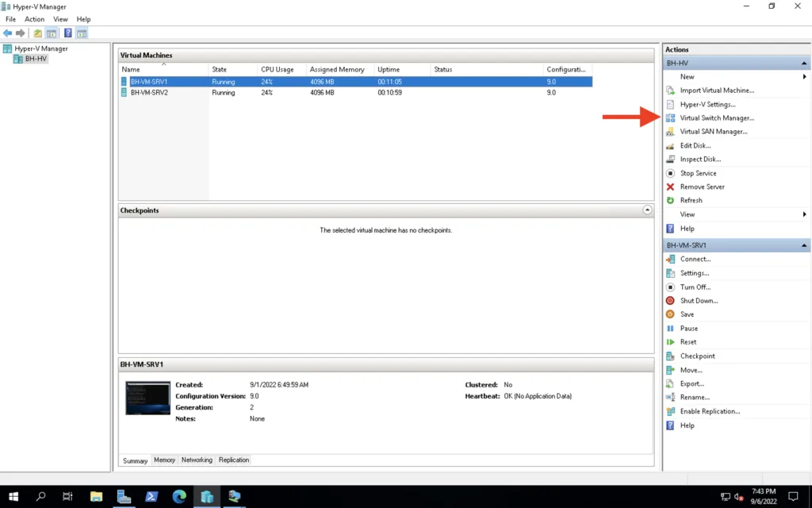Sort by the Uptime column header

[x=402, y=70]
